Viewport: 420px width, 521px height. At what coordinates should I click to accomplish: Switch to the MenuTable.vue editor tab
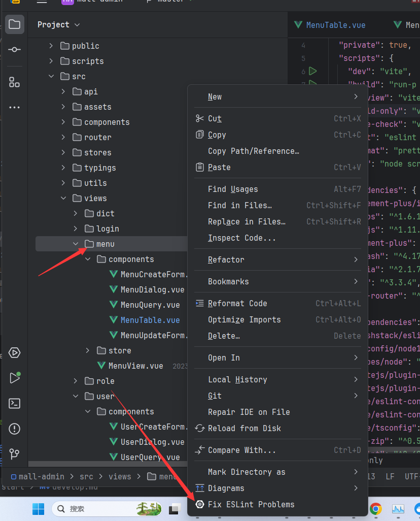(335, 25)
